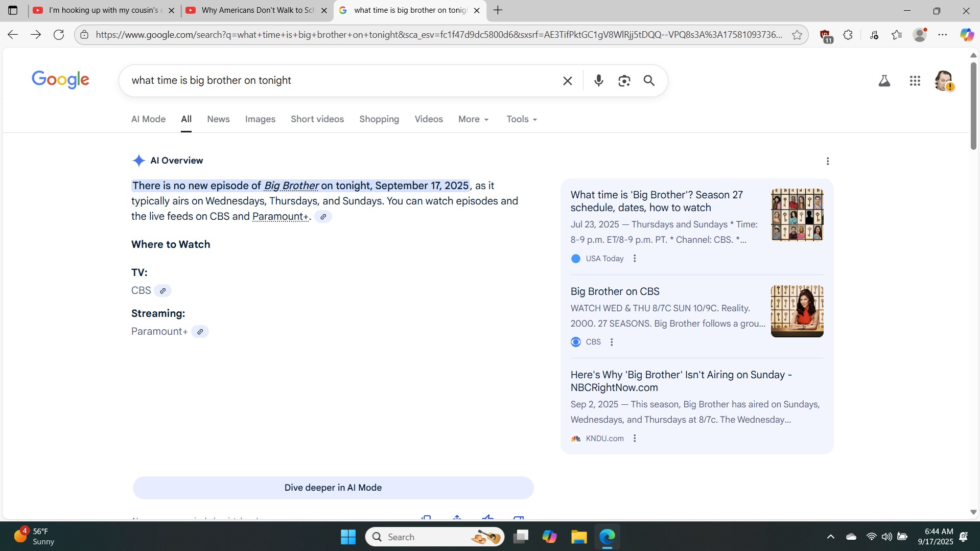Screen dimensions: 980x551
Task: Open CBS host photo thumbnail
Action: tap(797, 311)
